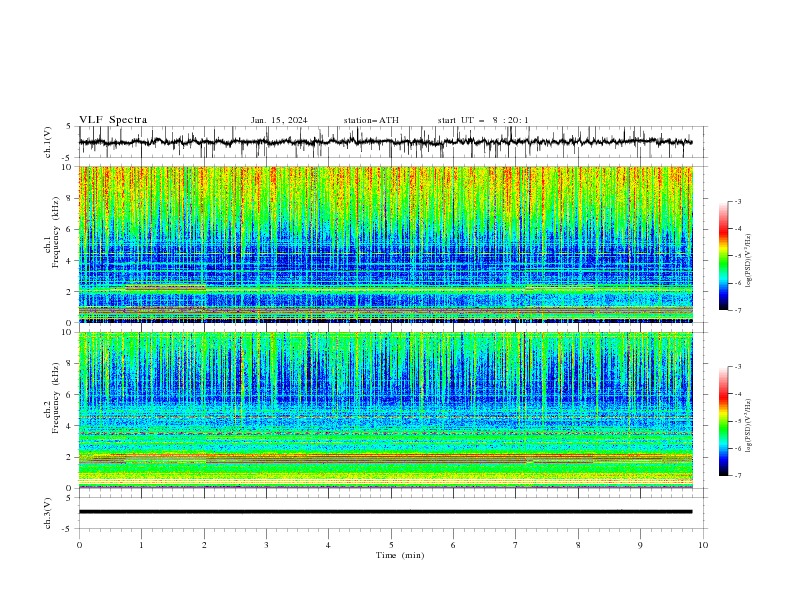Click the ch.1 voltage waveform trace
Screen dimensions: 792x612
click(385, 142)
